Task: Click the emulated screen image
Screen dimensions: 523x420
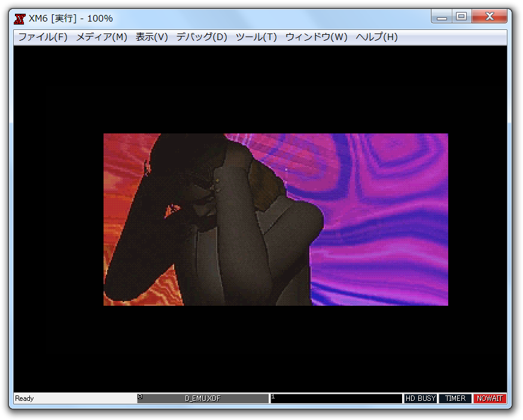Action: click(x=276, y=220)
